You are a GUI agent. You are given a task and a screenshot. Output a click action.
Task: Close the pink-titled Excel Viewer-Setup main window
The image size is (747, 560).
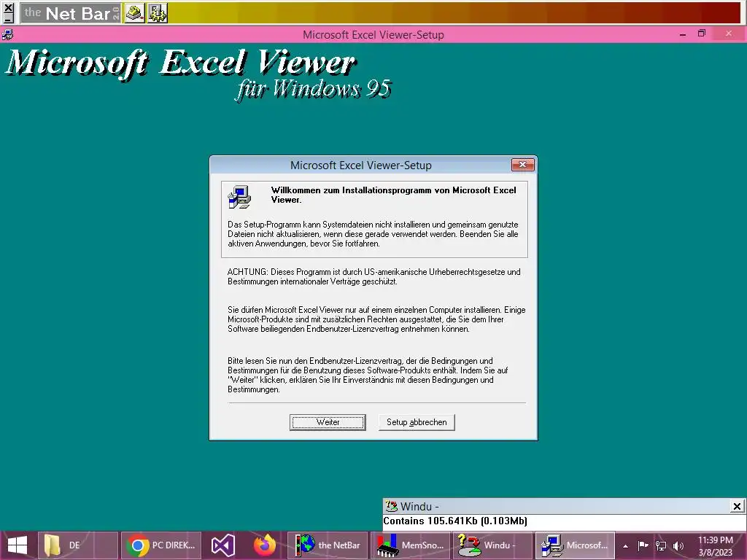tap(729, 34)
